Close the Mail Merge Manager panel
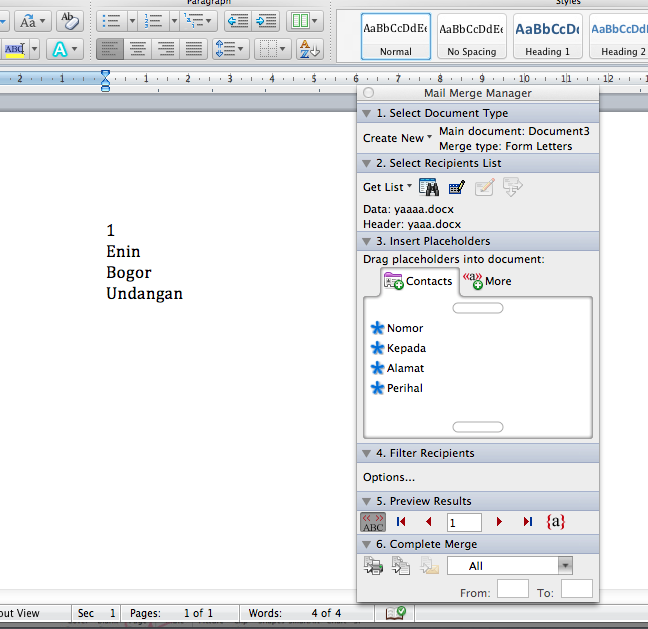This screenshot has height=629, width=648. pyautogui.click(x=369, y=93)
